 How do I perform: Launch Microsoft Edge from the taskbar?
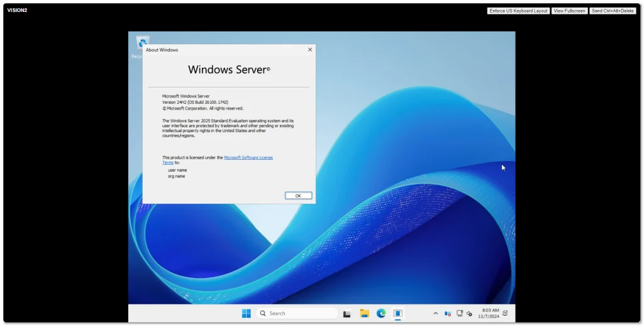380,313
